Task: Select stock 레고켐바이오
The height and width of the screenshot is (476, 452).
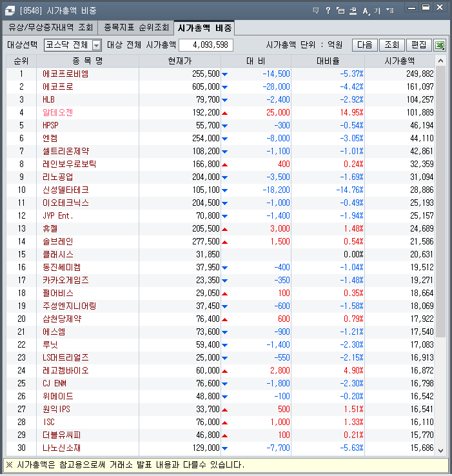Action: tap(66, 371)
